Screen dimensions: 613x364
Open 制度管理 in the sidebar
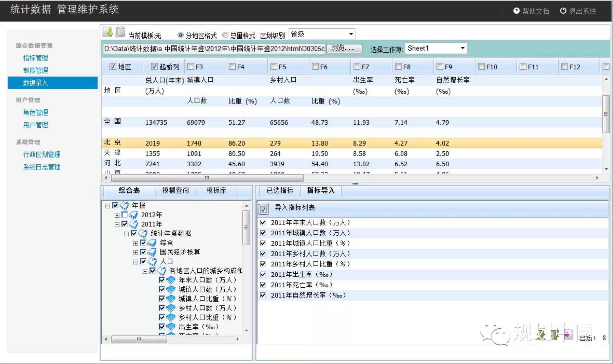point(35,70)
